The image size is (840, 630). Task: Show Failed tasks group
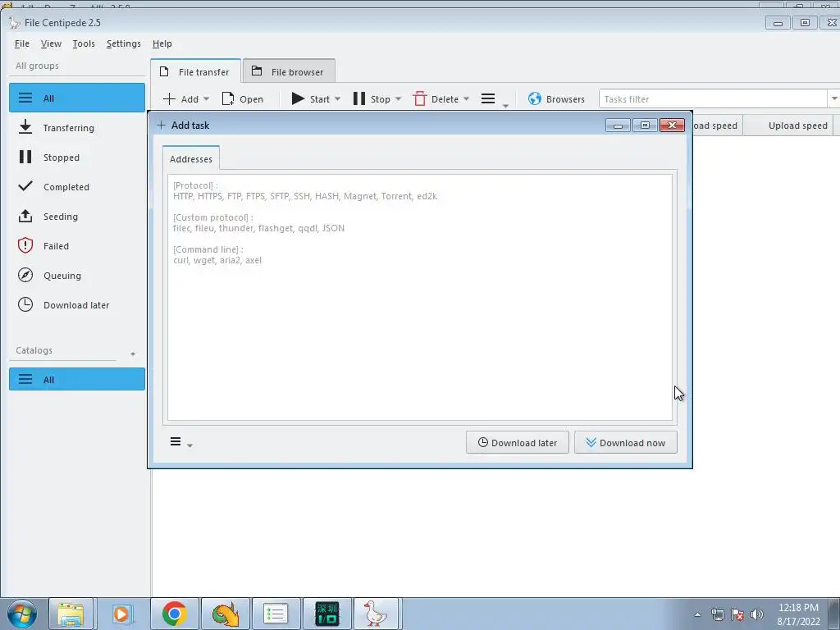coord(77,245)
